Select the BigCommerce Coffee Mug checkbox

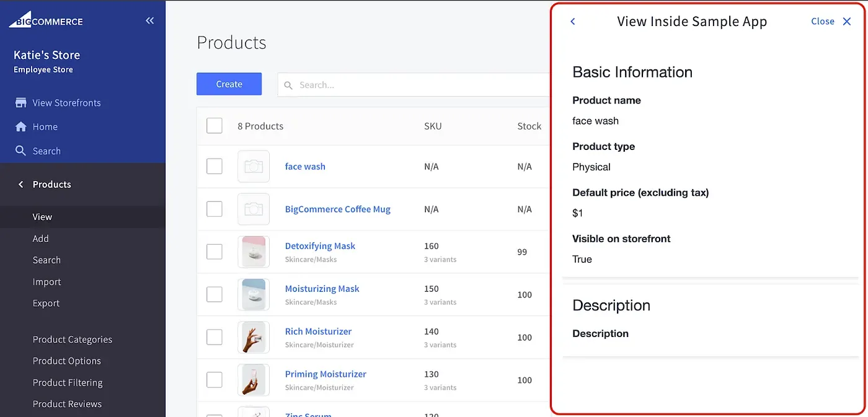click(215, 209)
